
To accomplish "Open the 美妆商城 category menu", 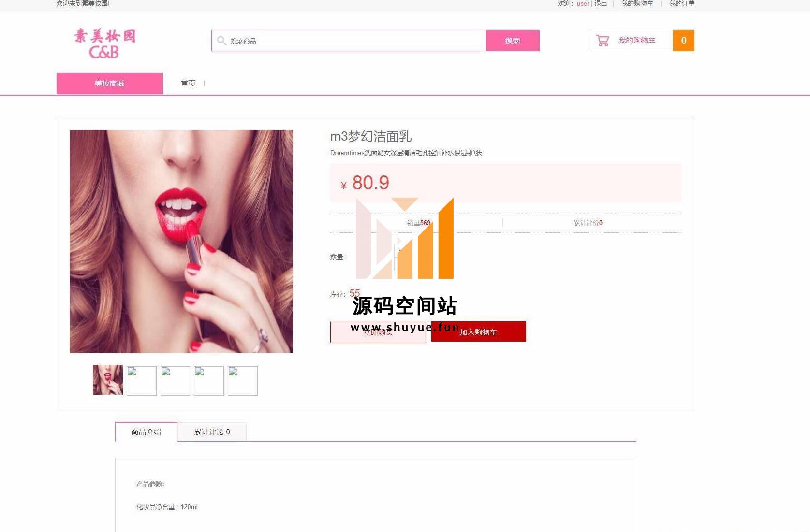I will pyautogui.click(x=110, y=84).
